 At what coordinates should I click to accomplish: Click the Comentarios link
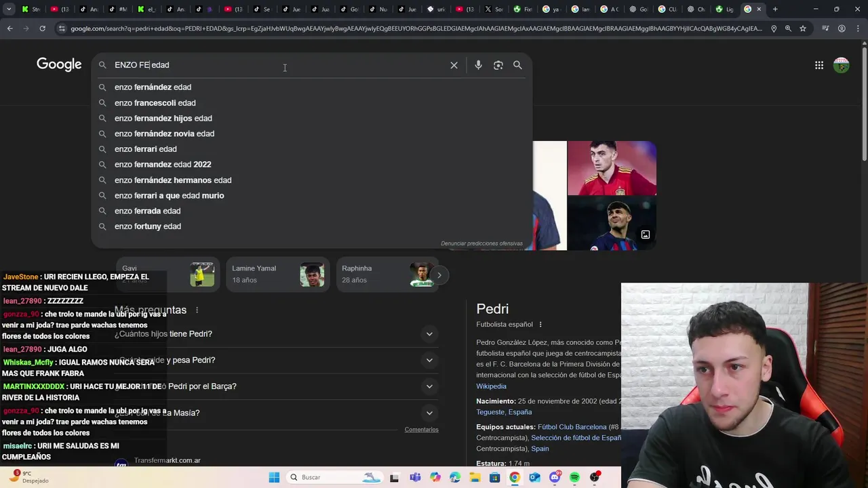[x=421, y=430]
